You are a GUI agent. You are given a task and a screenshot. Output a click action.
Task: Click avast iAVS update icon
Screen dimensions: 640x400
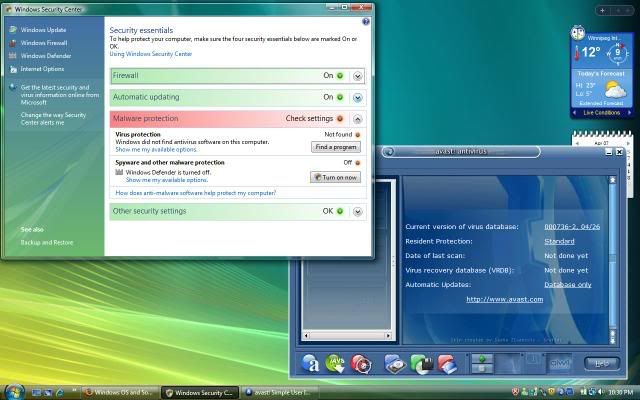[335, 363]
